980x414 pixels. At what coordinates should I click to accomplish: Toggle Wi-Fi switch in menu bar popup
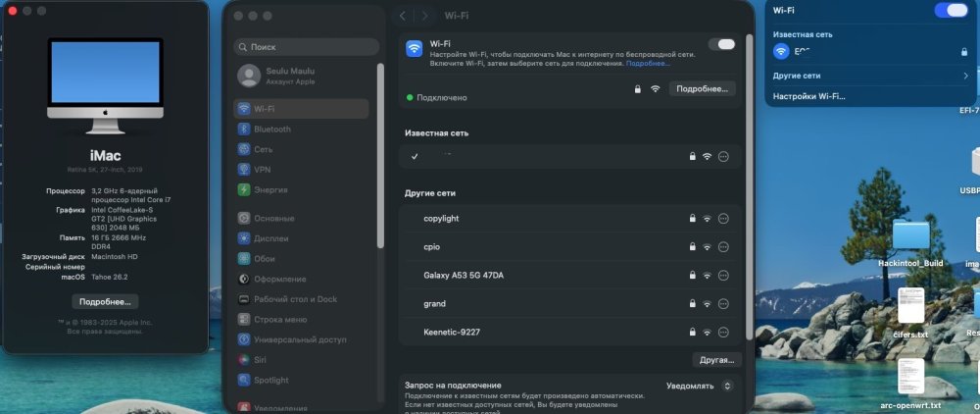(x=951, y=10)
